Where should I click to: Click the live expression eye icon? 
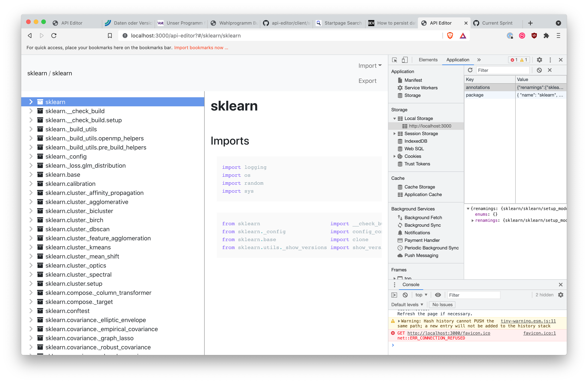(x=438, y=295)
